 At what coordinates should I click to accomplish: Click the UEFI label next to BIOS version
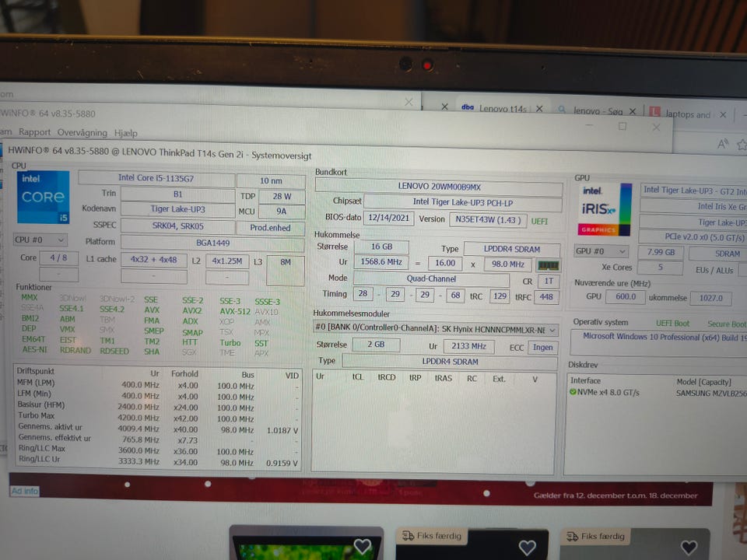[539, 222]
